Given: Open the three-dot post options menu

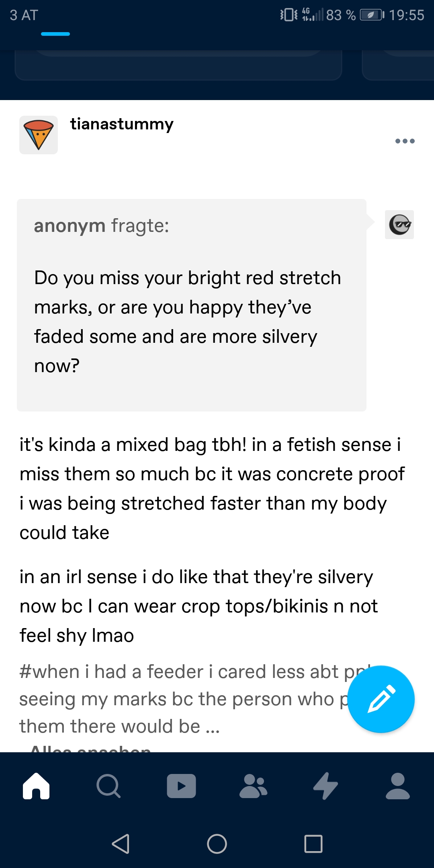Looking at the screenshot, I should (405, 141).
